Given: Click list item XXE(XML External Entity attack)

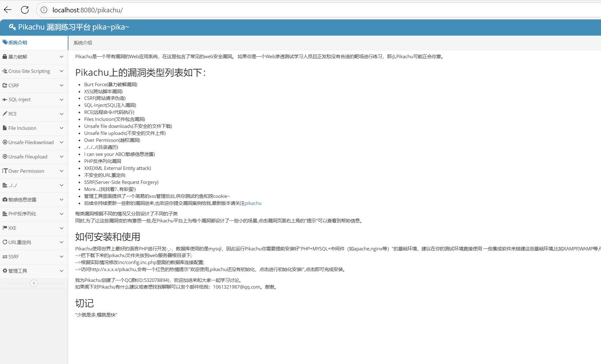Looking at the screenshot, I should [117, 168].
